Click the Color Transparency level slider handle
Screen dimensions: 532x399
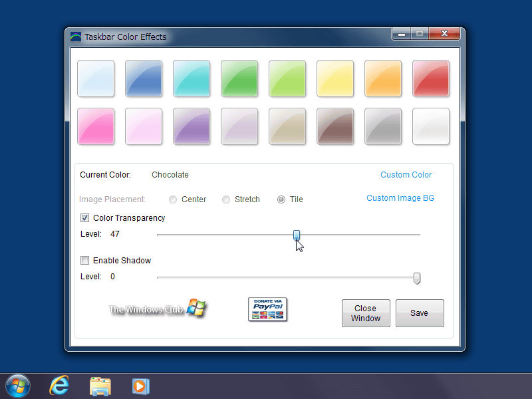(297, 235)
